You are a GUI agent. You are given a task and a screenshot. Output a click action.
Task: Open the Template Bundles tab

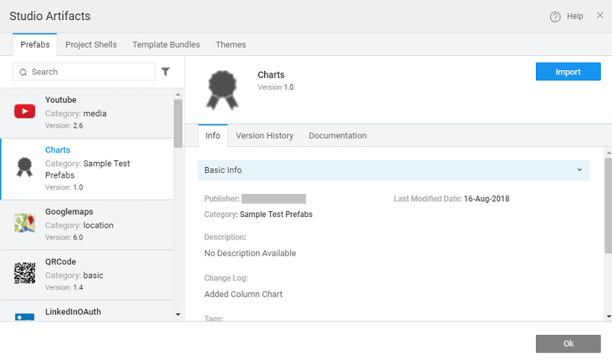click(x=166, y=45)
